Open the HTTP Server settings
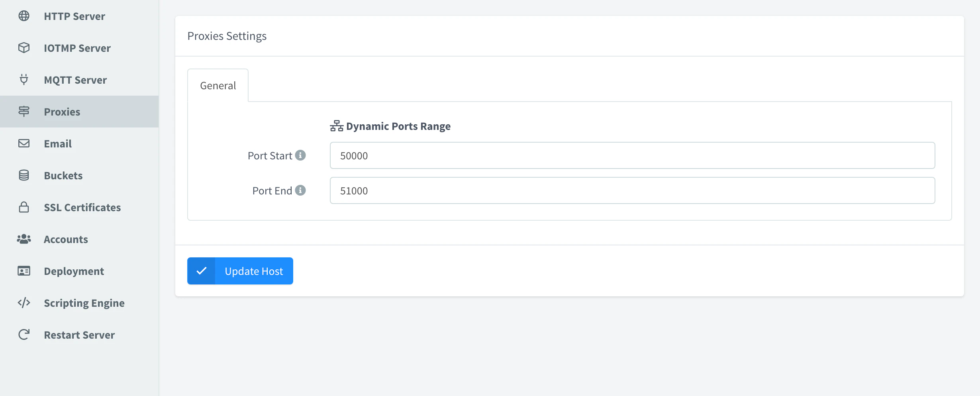Screen dimensions: 980x396 pyautogui.click(x=79, y=16)
